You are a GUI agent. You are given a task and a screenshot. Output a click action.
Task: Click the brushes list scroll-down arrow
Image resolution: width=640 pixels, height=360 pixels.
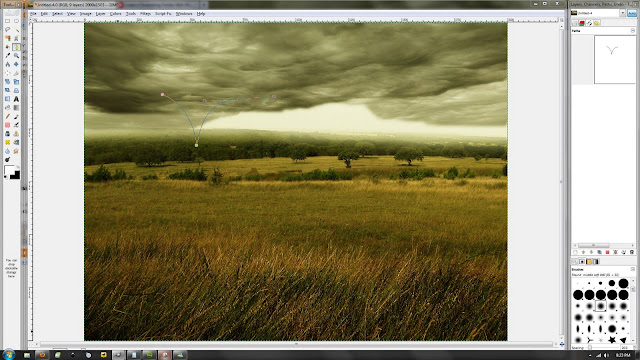point(633,341)
